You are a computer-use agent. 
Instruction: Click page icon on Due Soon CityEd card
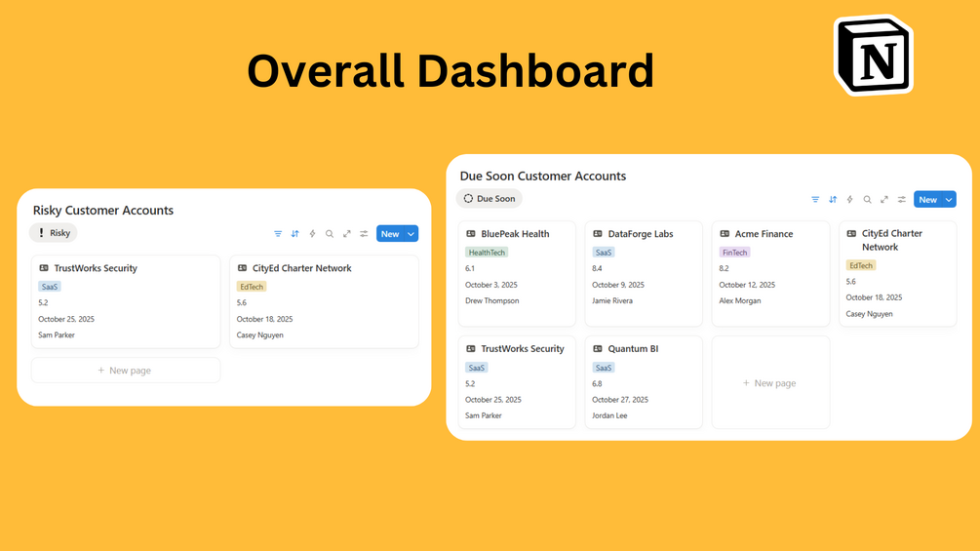pyautogui.click(x=851, y=233)
